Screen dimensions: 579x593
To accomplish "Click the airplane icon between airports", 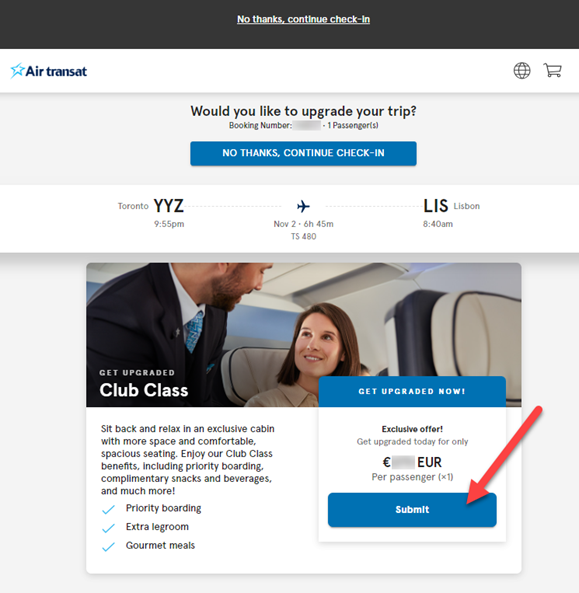I will 303,206.
